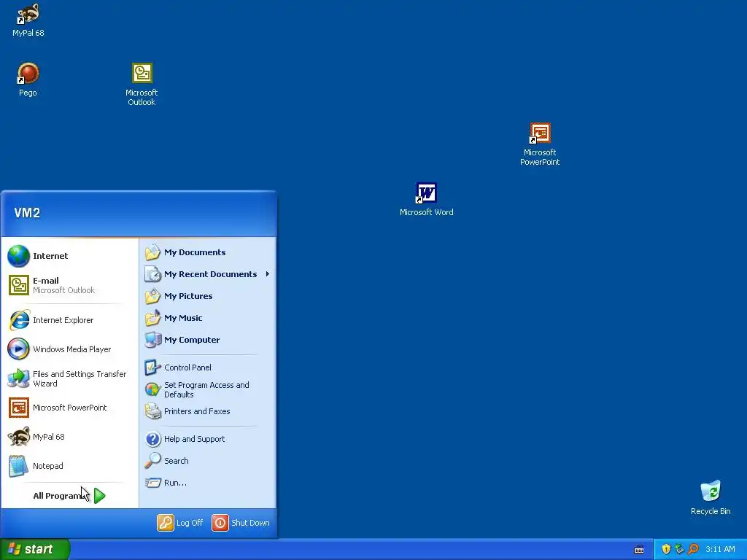
Task: Click the VM2 user name header
Action: 27,213
